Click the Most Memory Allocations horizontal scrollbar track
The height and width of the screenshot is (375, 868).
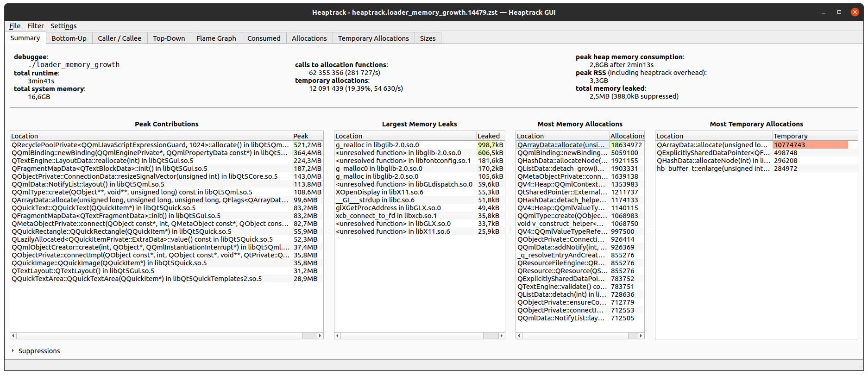tap(580, 336)
